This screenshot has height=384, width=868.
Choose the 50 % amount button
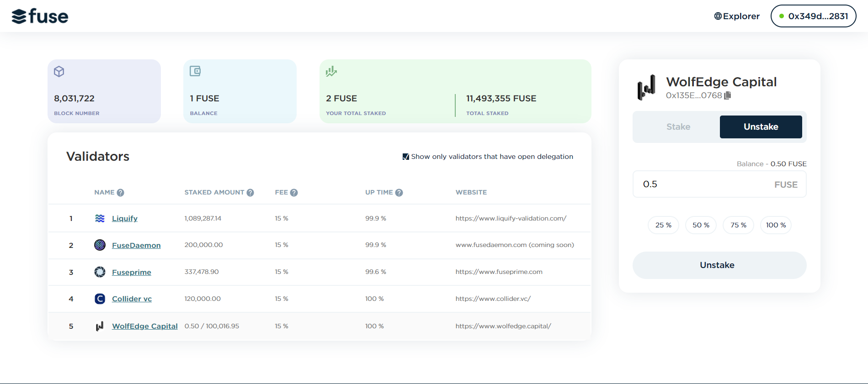coord(701,225)
